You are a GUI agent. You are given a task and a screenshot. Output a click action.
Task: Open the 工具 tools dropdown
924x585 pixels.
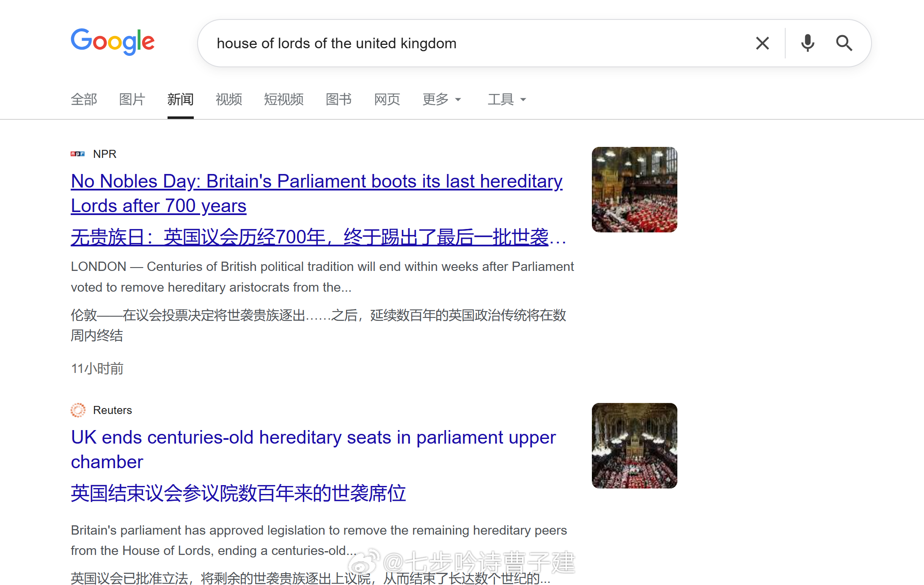pos(507,99)
